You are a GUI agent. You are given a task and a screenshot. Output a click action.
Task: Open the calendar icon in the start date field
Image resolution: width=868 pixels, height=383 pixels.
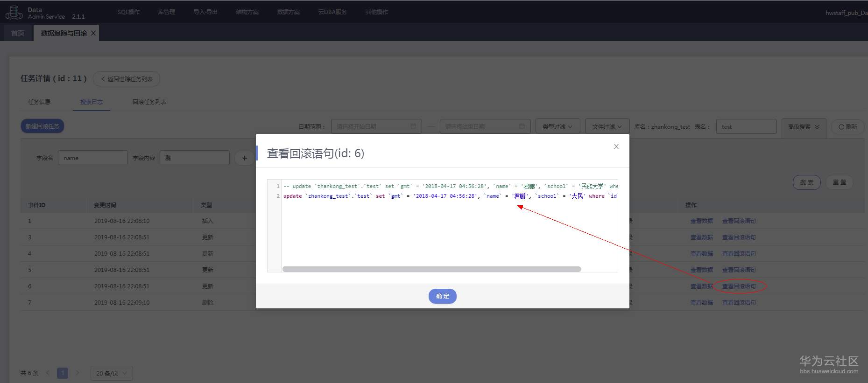click(x=413, y=126)
